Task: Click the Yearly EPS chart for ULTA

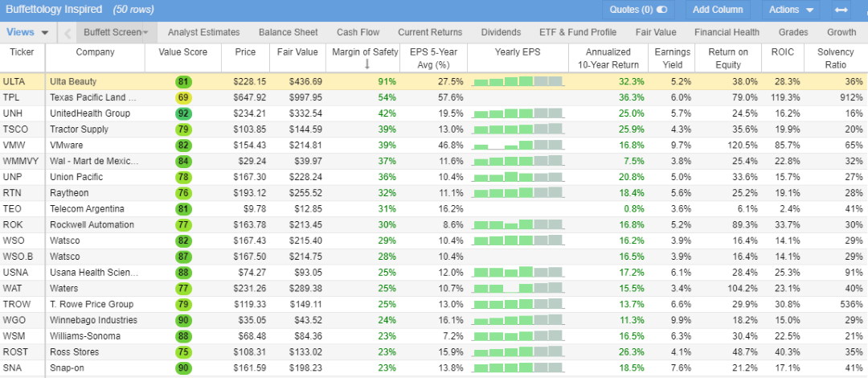Action: [x=518, y=81]
